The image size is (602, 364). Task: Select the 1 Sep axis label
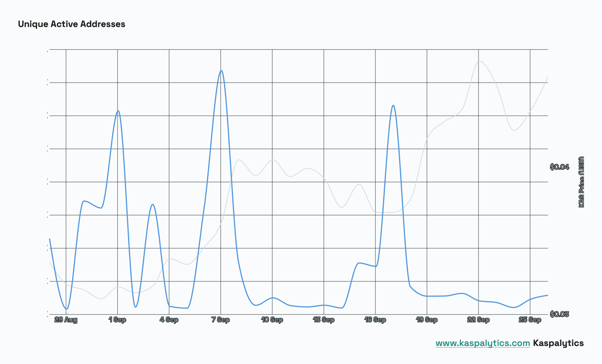click(x=117, y=320)
